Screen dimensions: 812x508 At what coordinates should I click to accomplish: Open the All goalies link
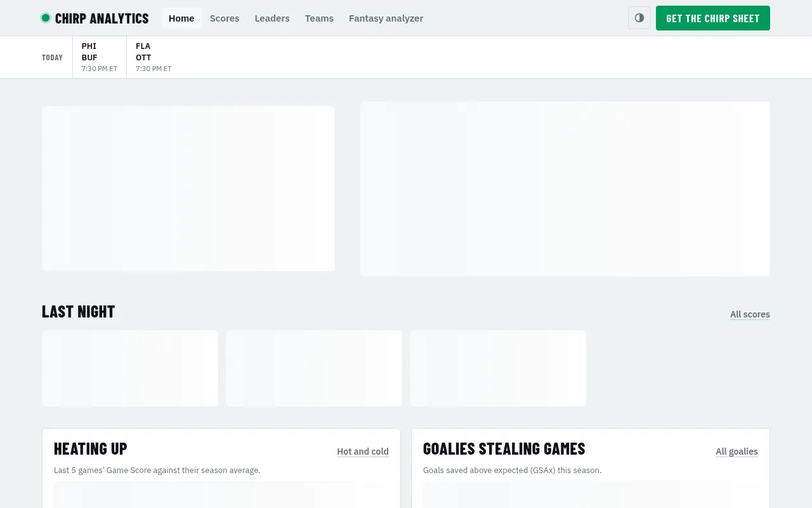point(737,451)
